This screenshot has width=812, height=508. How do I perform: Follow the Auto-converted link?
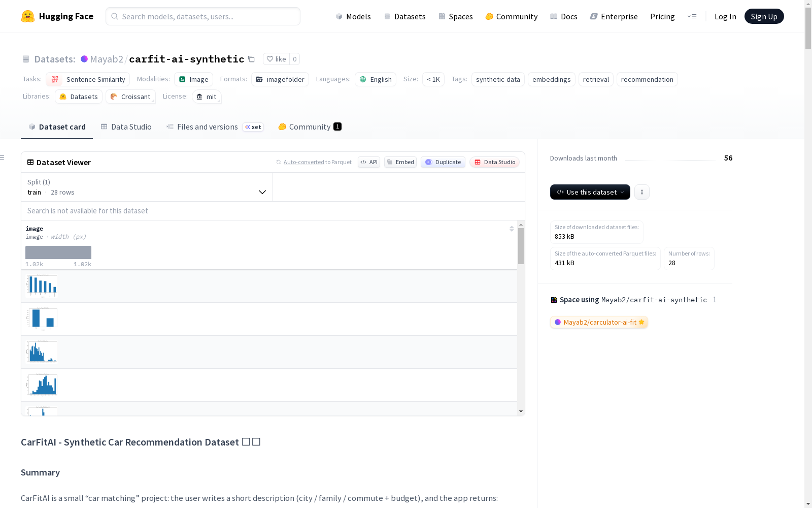[303, 162]
